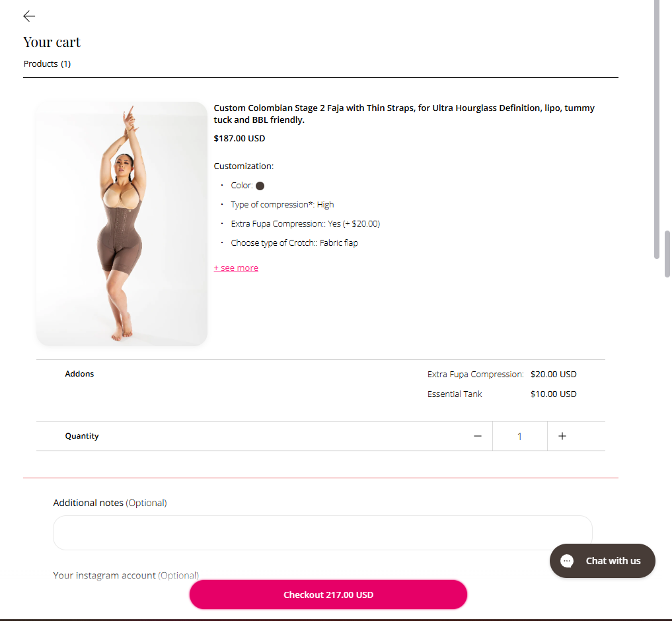Image resolution: width=672 pixels, height=621 pixels.
Task: Click the quantity value field
Action: point(519,436)
